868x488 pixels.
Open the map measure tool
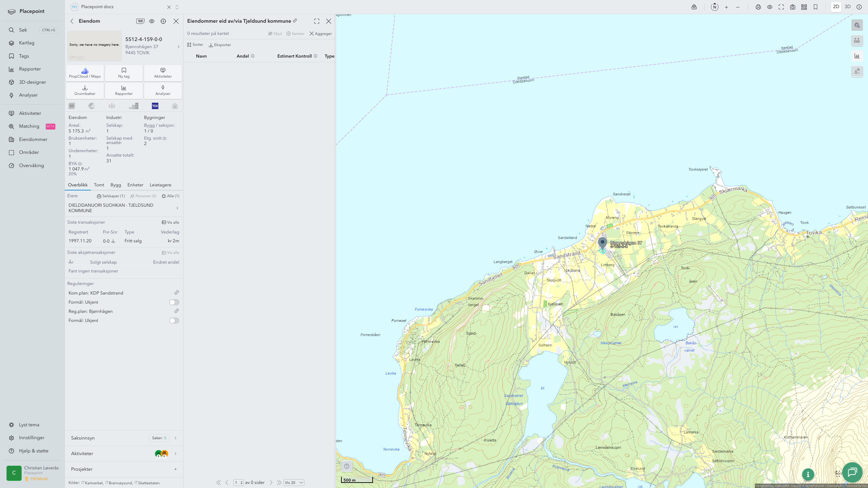pyautogui.click(x=857, y=41)
